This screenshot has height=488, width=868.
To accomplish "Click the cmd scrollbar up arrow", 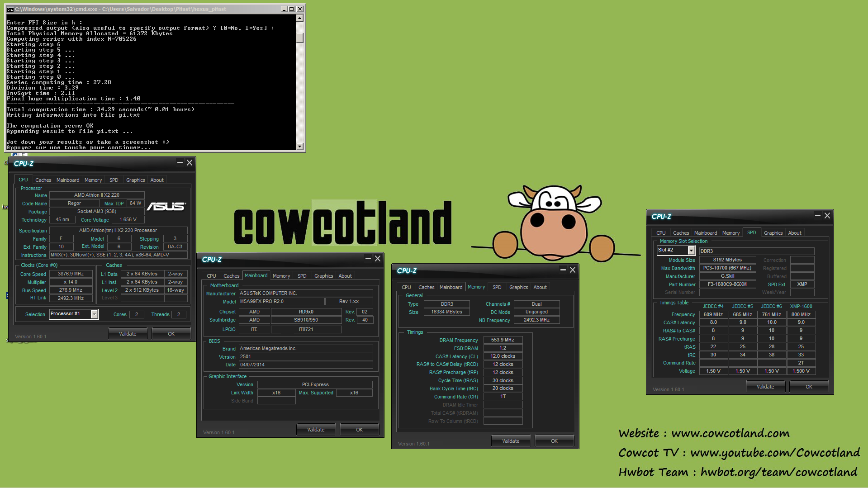I will (299, 18).
